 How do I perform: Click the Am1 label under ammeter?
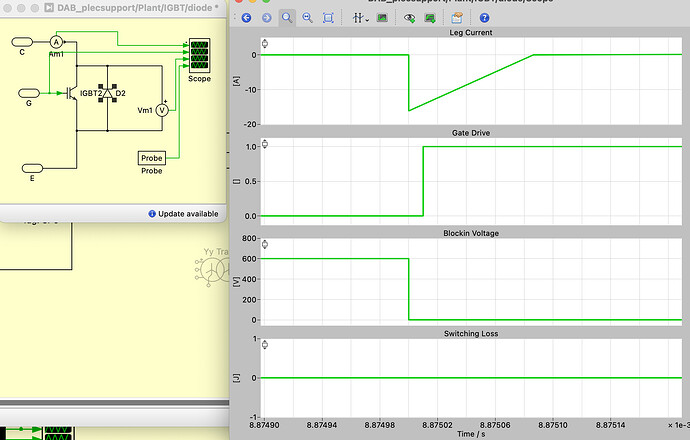pyautogui.click(x=56, y=54)
